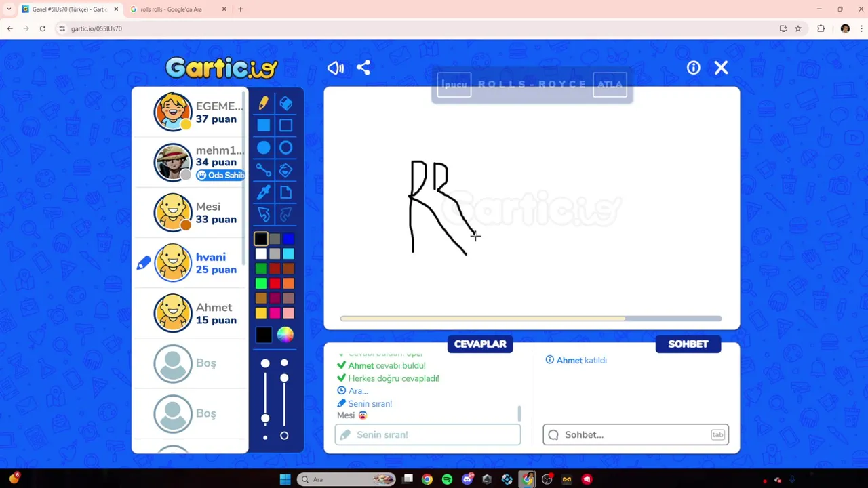The height and width of the screenshot is (488, 868).
Task: Exit the room with X icon
Action: pos(721,68)
